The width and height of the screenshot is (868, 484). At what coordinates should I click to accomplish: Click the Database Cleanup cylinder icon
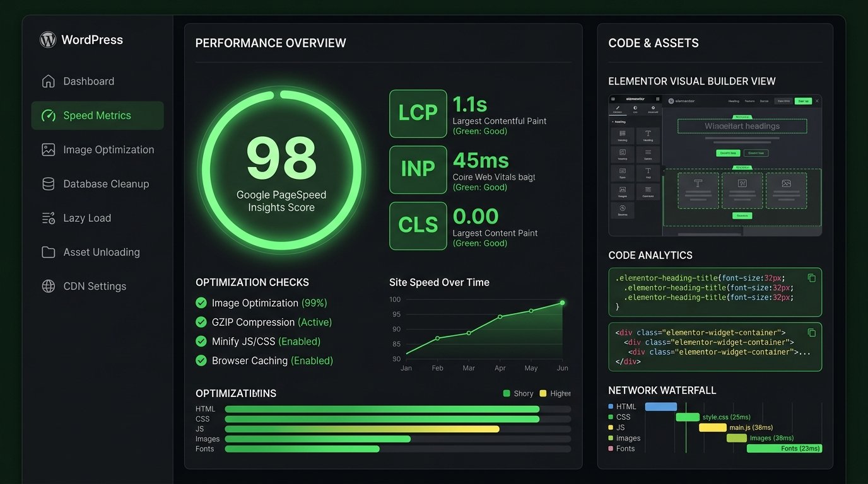tap(48, 184)
